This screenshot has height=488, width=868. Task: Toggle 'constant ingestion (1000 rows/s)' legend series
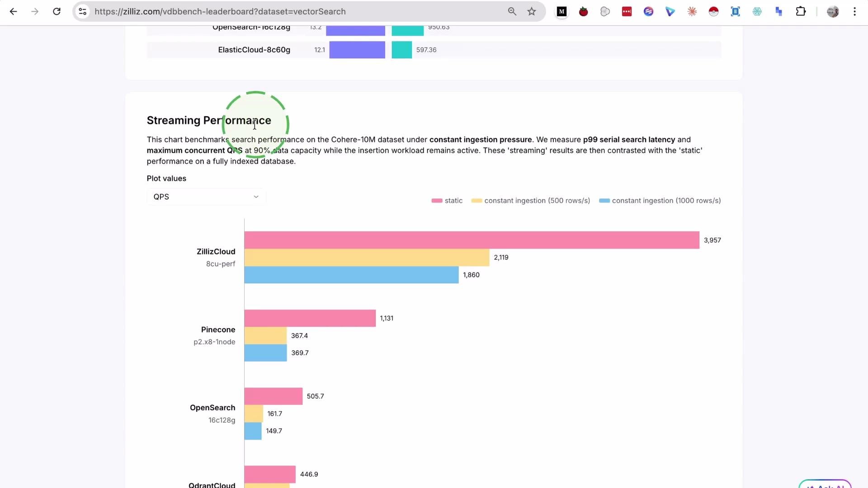click(x=660, y=201)
